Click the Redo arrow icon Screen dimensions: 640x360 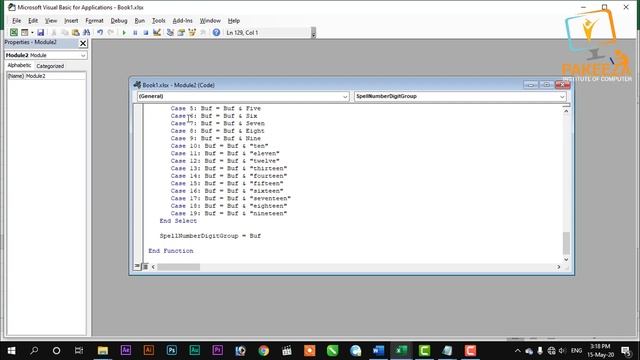click(x=111, y=32)
